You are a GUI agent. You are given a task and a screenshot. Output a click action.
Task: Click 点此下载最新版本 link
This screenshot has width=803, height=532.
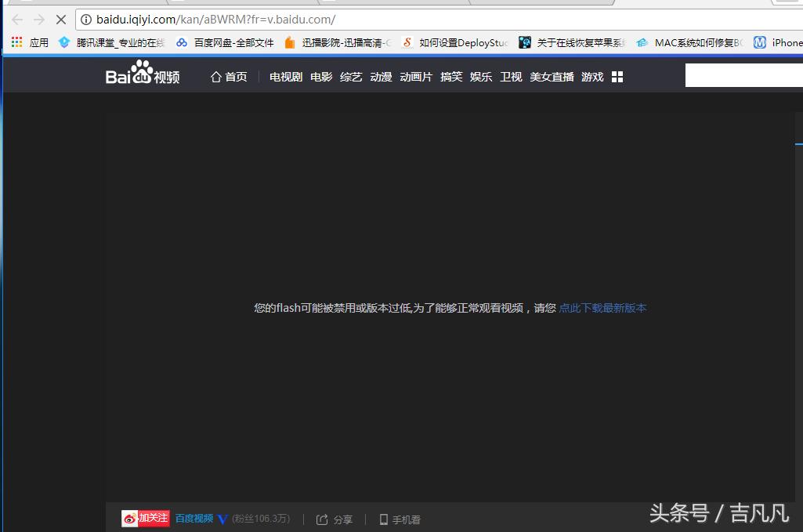(x=602, y=308)
